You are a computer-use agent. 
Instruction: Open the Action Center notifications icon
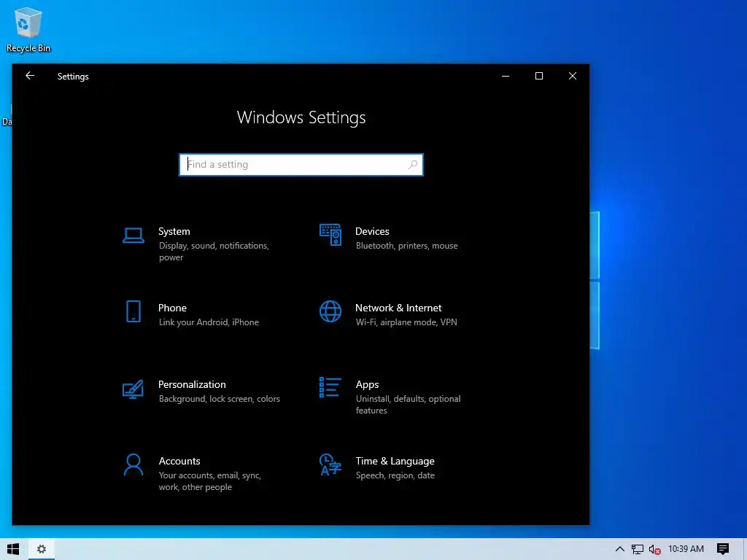pyautogui.click(x=723, y=549)
